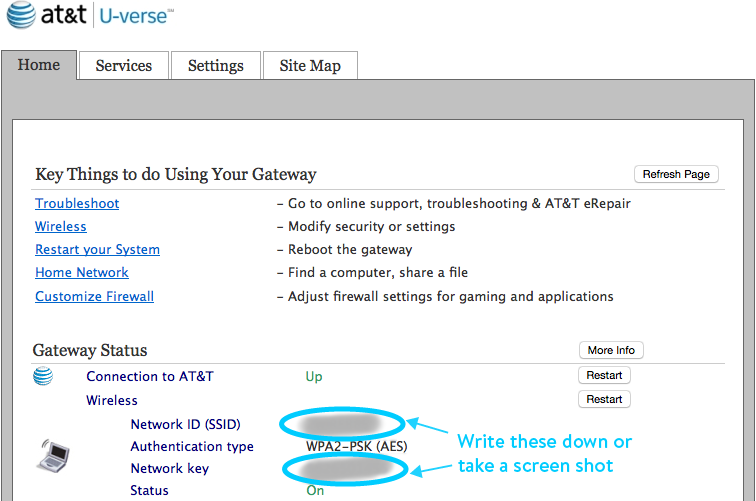Click the 'Connection to AT&T' label

coord(150,376)
